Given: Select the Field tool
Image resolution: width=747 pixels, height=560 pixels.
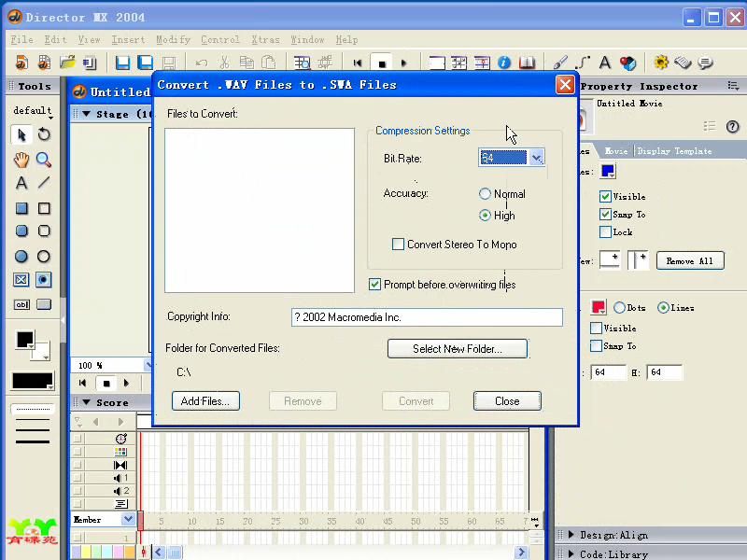Looking at the screenshot, I should click(x=21, y=305).
